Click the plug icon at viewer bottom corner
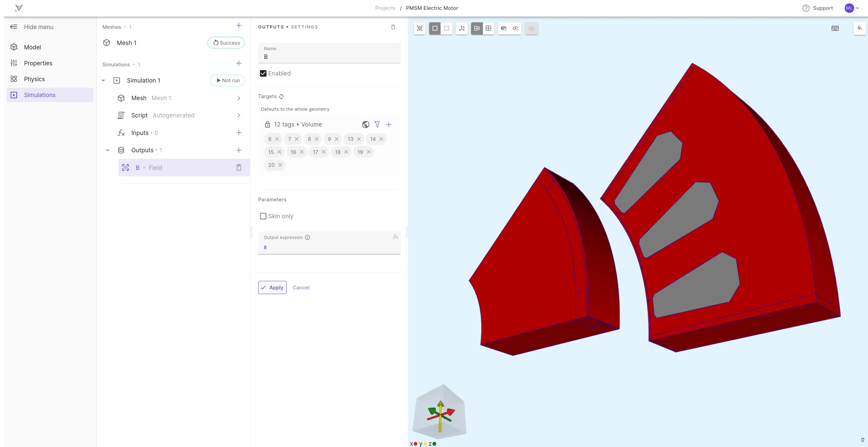868x447 pixels. click(863, 440)
